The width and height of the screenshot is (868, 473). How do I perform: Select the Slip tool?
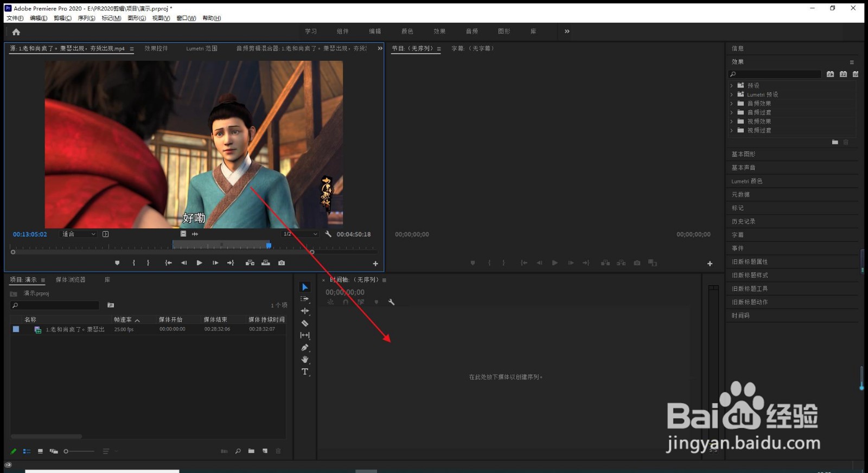click(305, 335)
